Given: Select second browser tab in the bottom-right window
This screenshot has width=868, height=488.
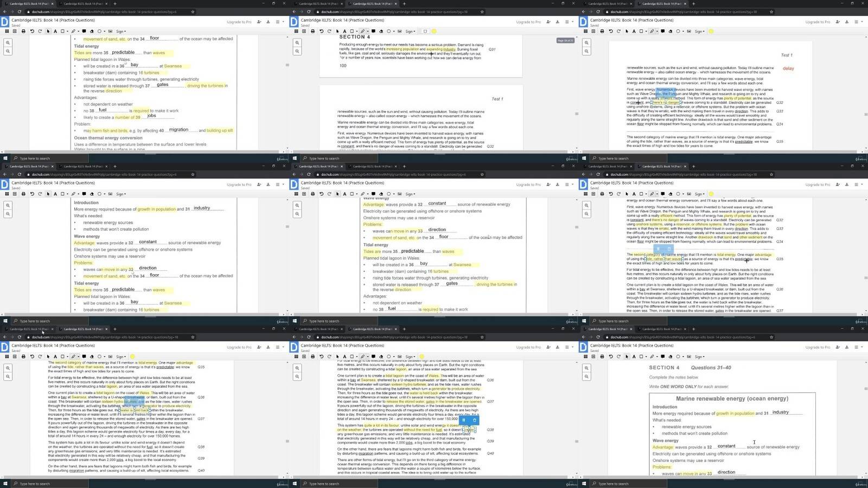Looking at the screenshot, I should [661, 329].
